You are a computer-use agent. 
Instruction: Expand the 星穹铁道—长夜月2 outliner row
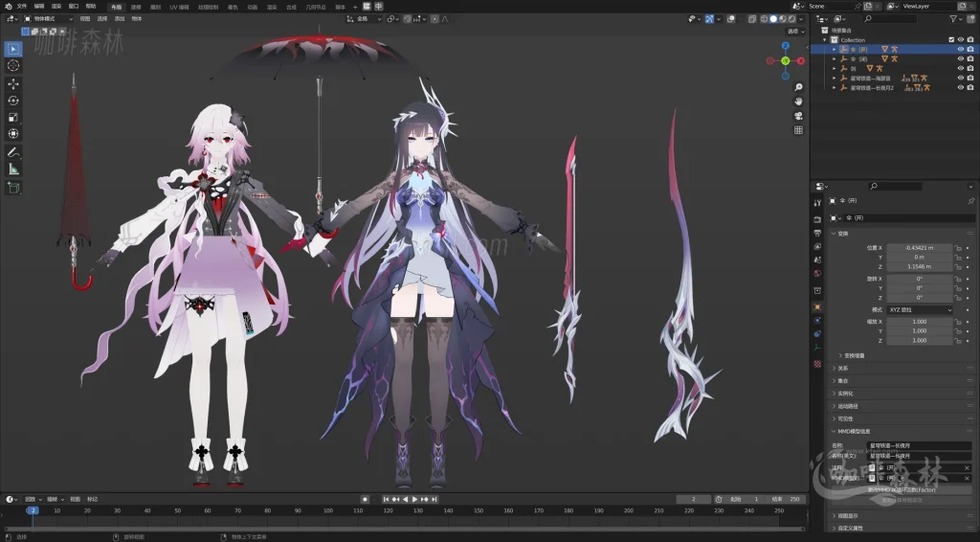[x=835, y=87]
